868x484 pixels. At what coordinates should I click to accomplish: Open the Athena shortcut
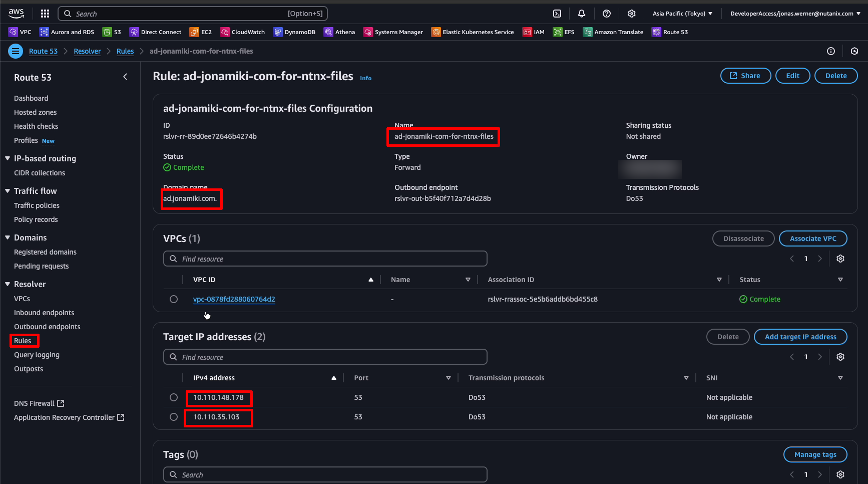(x=339, y=32)
